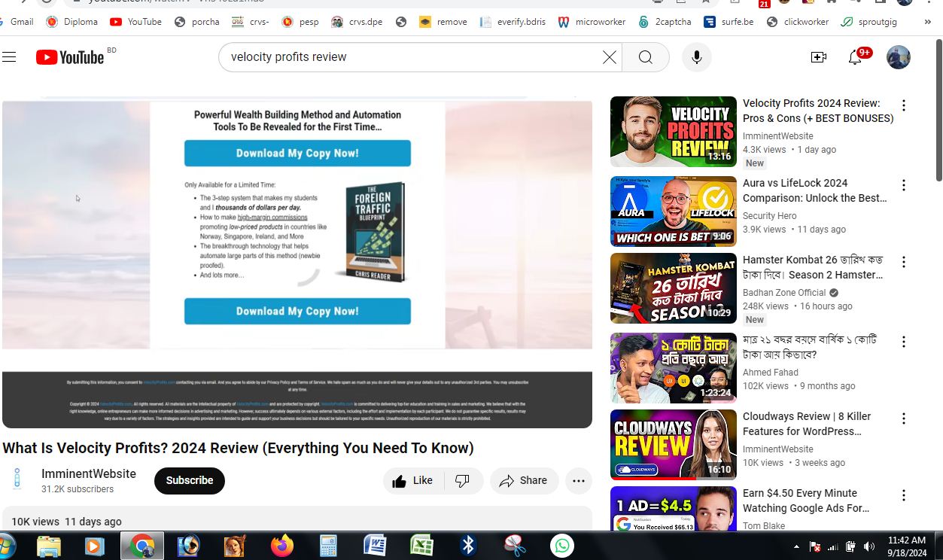Screen dimensions: 943x560
Task: Open options for Earn $4.50 Every Minute video
Action: (x=904, y=495)
